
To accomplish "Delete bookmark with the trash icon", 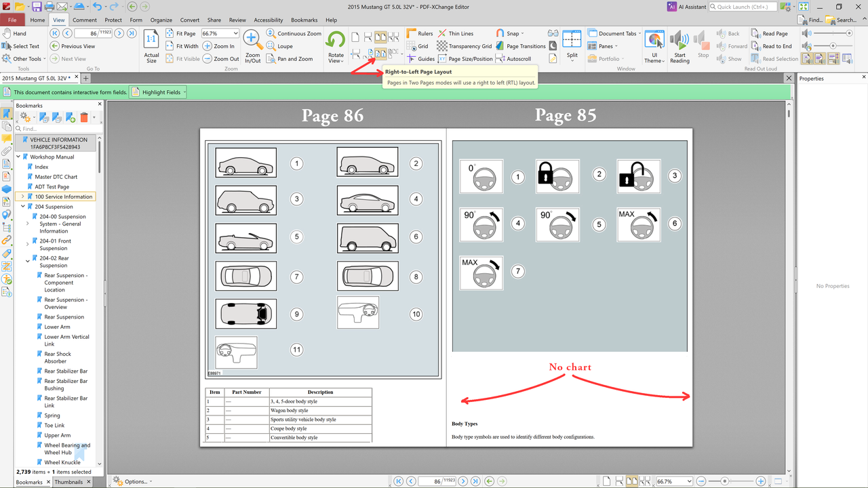I will click(x=84, y=118).
